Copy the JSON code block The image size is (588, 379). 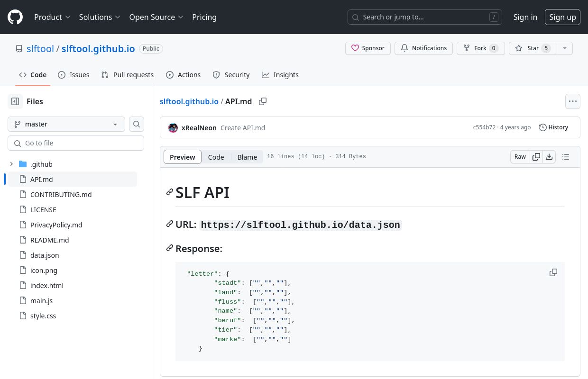[x=553, y=272]
